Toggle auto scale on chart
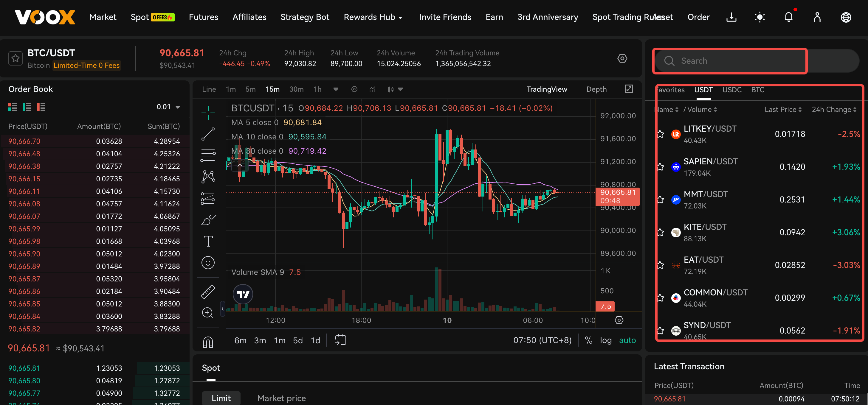Image resolution: width=868 pixels, height=405 pixels. 627,340
